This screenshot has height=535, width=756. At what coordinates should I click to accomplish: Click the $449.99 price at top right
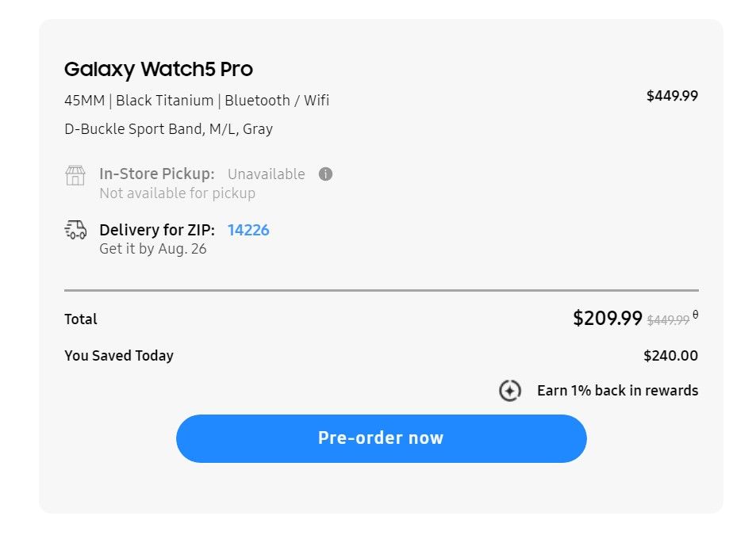(x=671, y=96)
